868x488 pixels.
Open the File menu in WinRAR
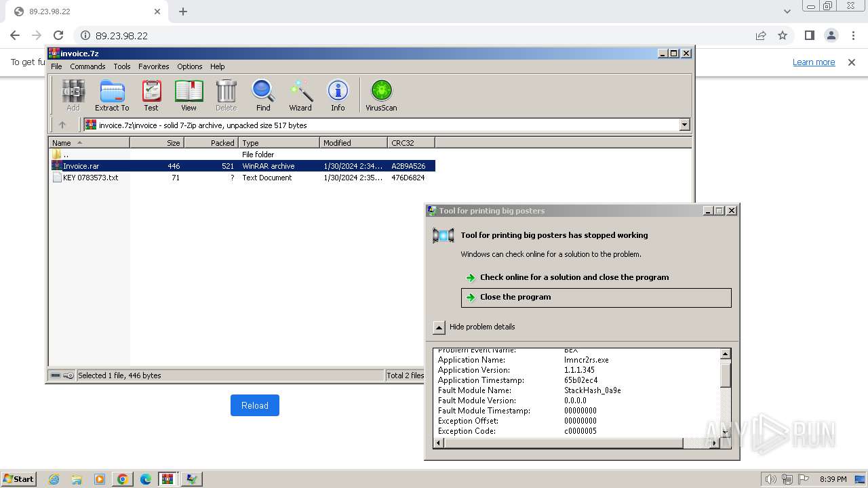[x=56, y=66]
